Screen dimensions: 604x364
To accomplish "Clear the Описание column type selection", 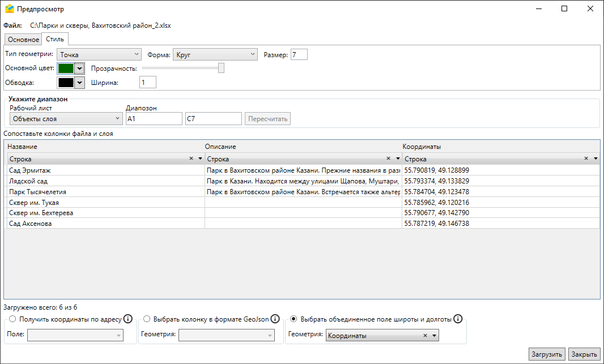I will point(388,159).
